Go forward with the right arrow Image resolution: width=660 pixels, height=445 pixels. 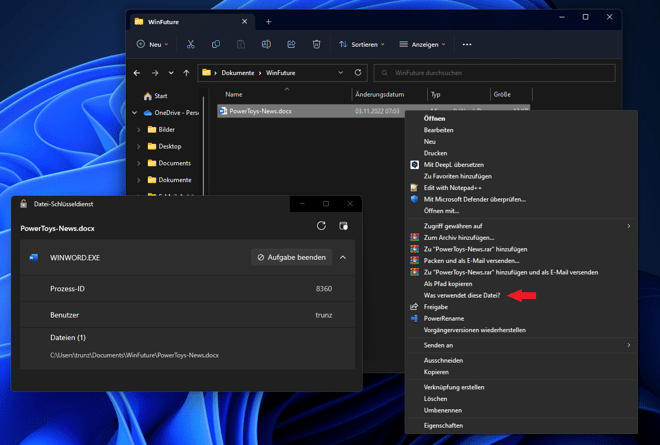click(x=155, y=73)
